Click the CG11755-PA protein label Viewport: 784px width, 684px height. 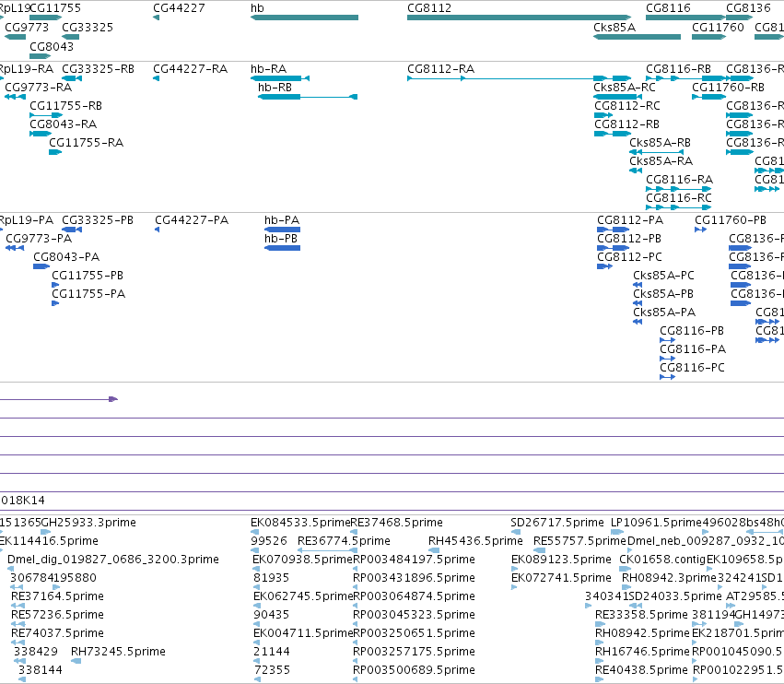point(88,294)
